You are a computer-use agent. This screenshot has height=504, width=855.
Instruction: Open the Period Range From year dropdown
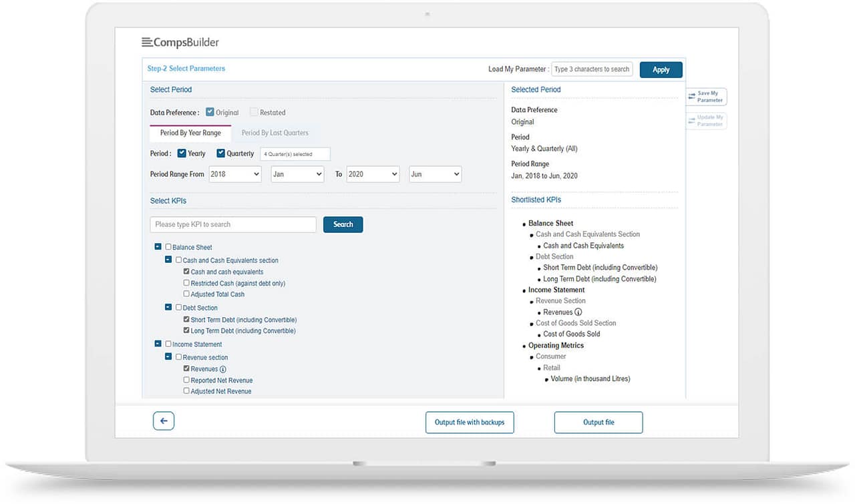click(234, 174)
